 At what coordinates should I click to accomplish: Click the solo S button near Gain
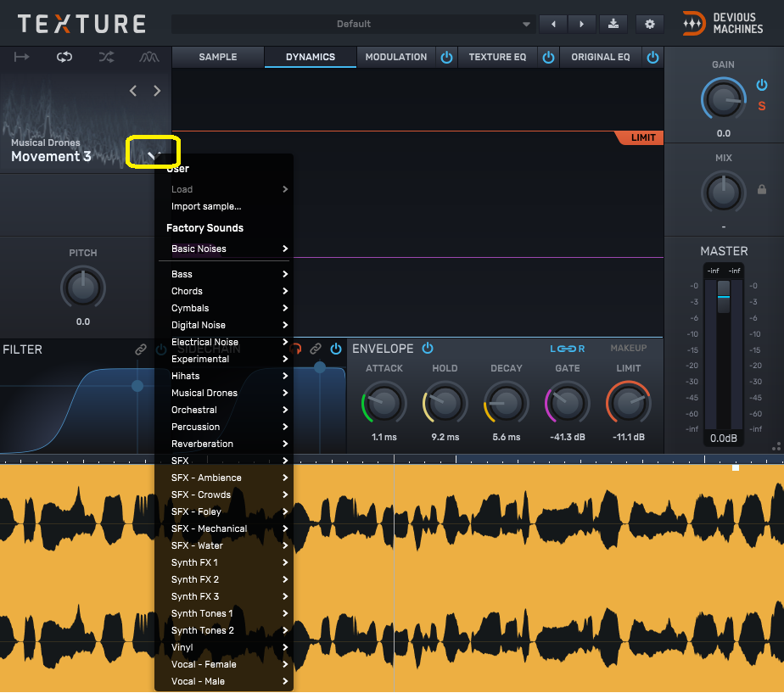coord(761,106)
